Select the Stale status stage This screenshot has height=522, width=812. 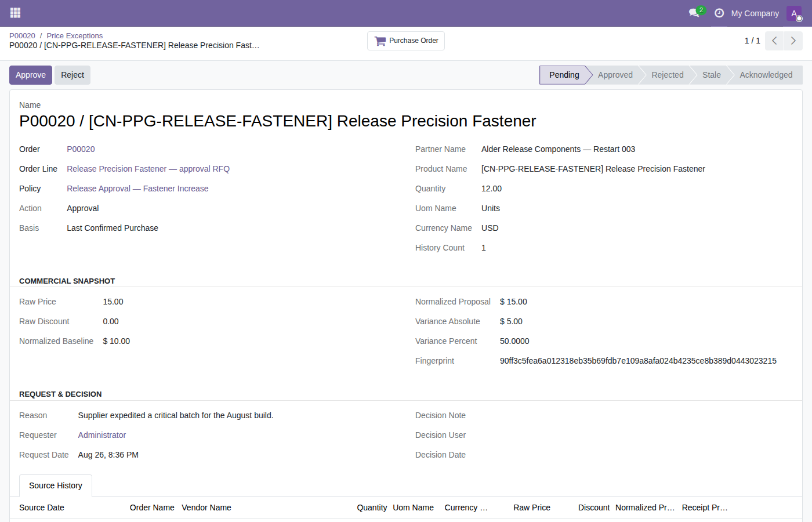[712, 75]
